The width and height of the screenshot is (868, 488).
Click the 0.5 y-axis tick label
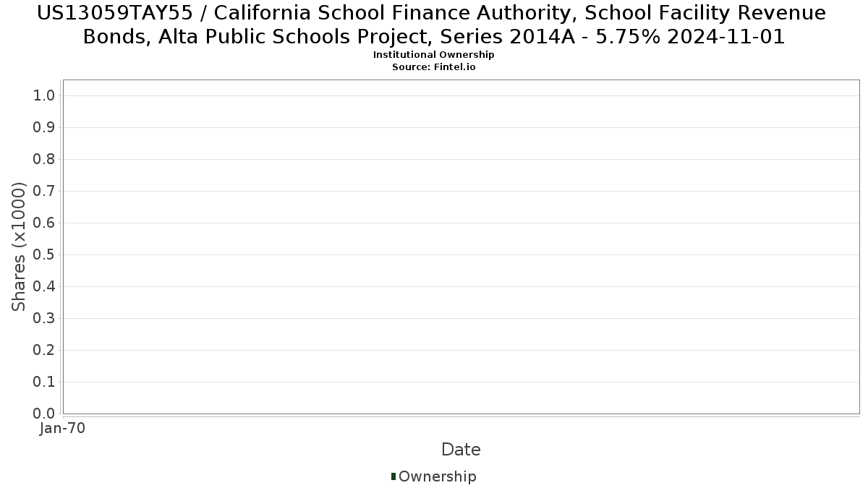(45, 255)
